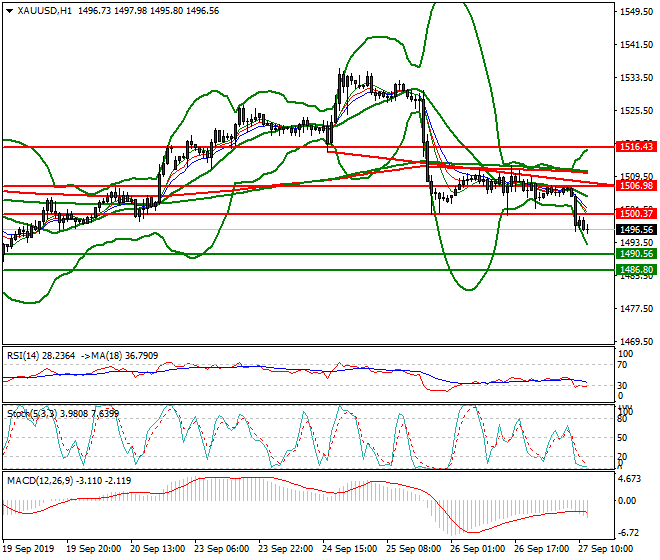Select the 1506.98 red price level label
Viewport: 660px width, 560px height.
click(636, 186)
